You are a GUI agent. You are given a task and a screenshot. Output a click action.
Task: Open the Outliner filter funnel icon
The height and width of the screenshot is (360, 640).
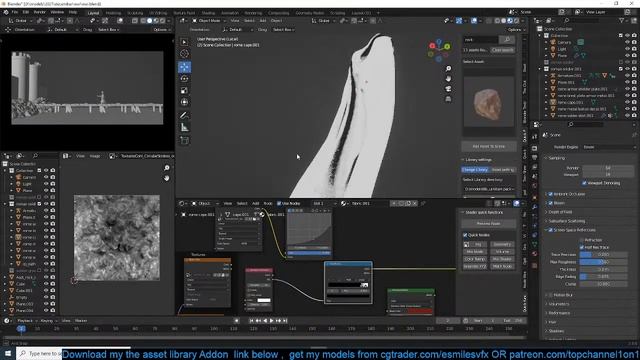click(622, 20)
